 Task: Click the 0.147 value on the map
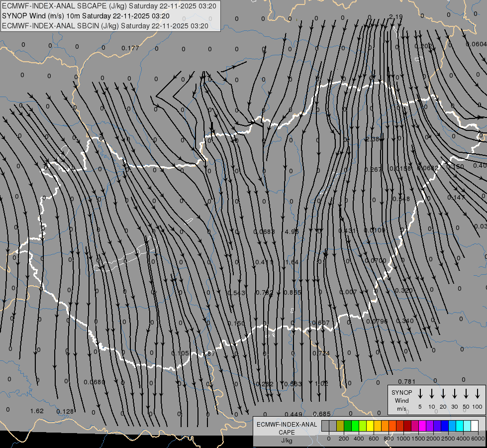(456, 197)
